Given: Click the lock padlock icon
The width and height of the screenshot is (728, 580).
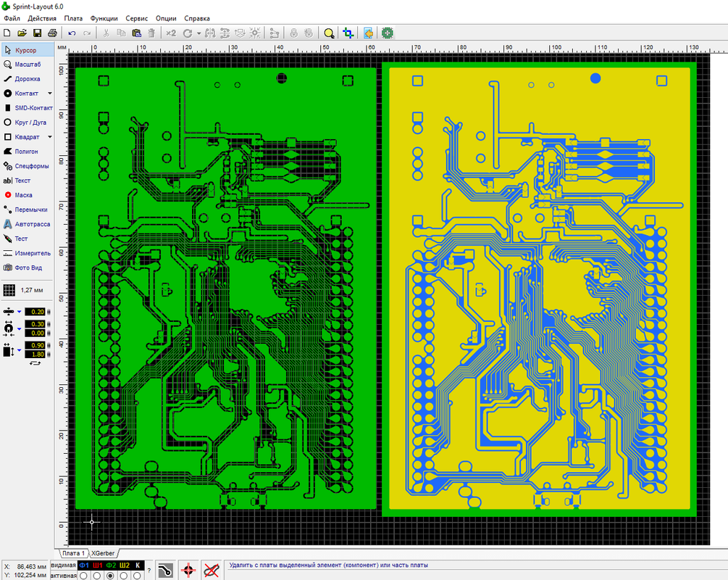Looking at the screenshot, I should pos(293,33).
